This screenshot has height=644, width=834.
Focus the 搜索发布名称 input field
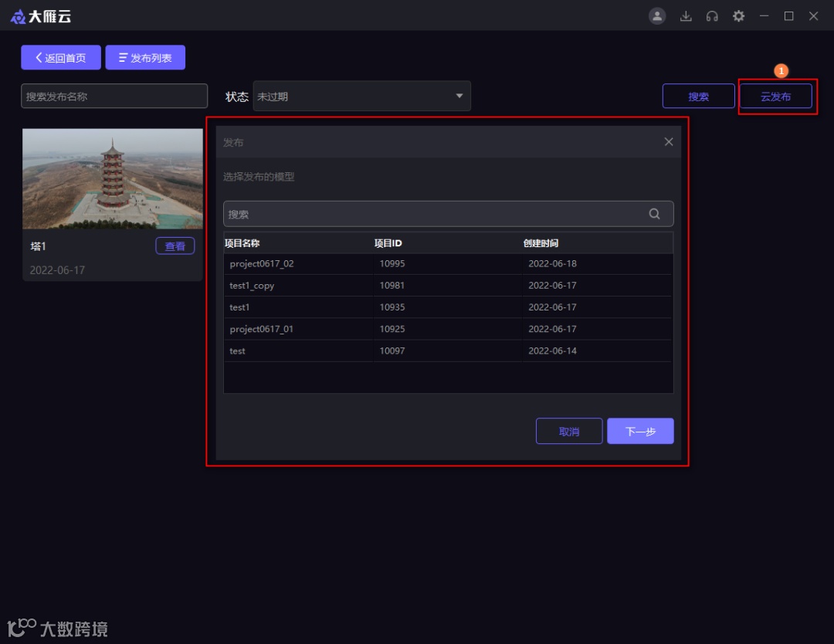(114, 97)
